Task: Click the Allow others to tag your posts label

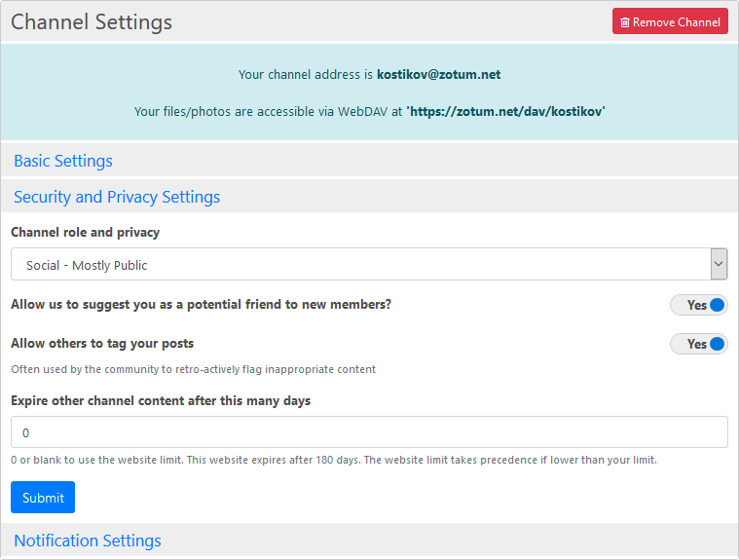Action: [102, 343]
